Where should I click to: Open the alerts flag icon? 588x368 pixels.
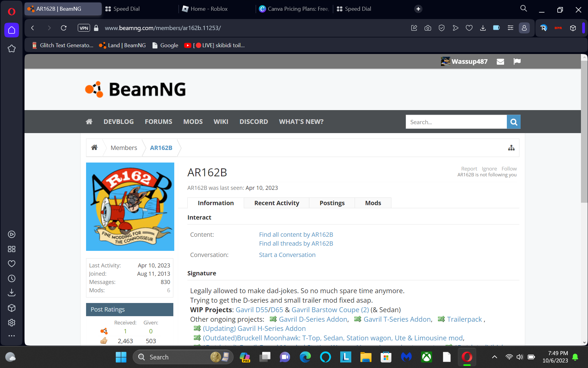pyautogui.click(x=517, y=62)
